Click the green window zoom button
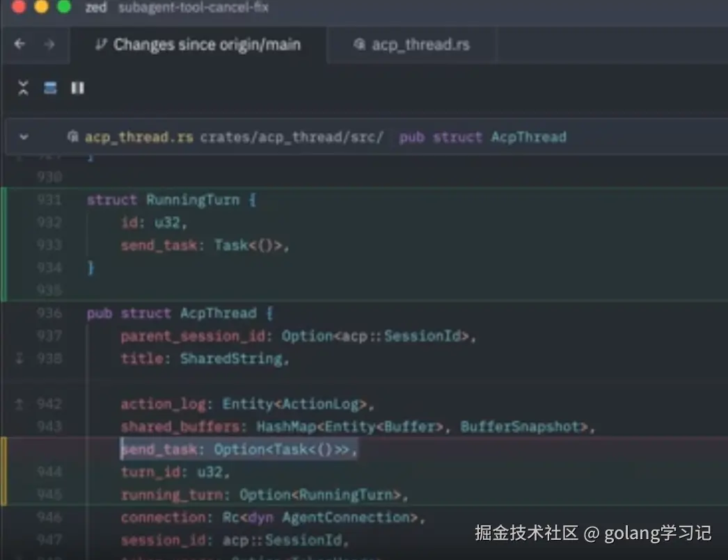 tap(64, 6)
